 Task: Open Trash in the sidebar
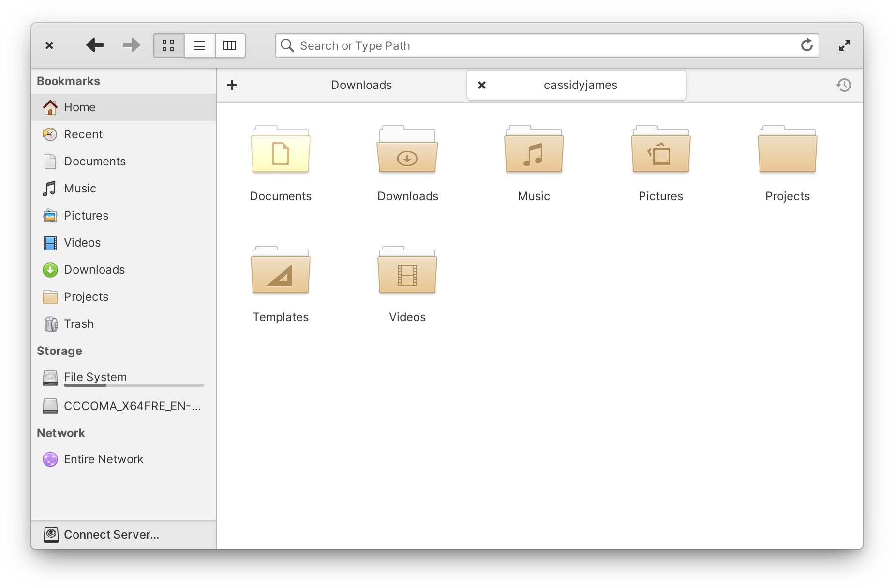78,323
